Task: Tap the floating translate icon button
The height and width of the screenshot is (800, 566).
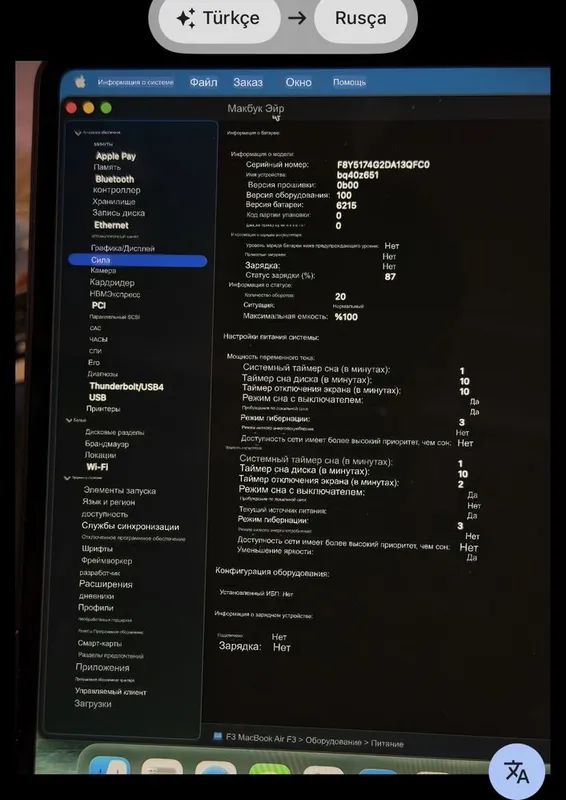Action: click(x=516, y=771)
